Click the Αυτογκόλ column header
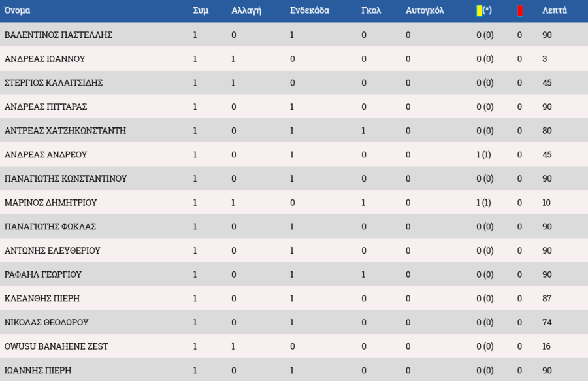The height and width of the screenshot is (381, 588). (425, 11)
